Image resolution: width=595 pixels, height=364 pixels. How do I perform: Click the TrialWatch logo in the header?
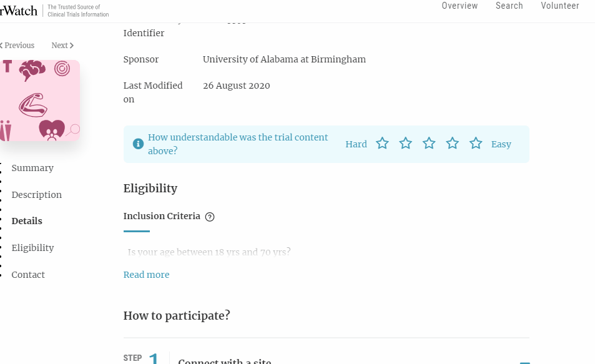(19, 10)
